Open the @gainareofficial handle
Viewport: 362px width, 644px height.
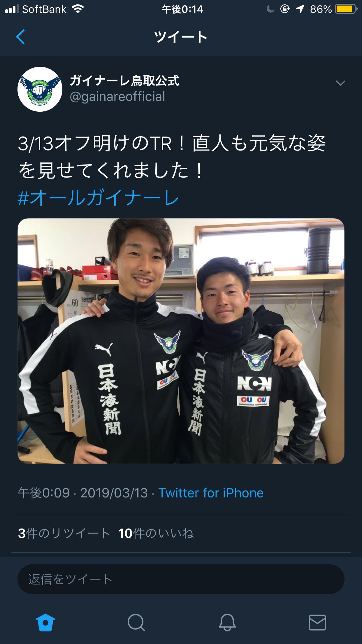[117, 97]
